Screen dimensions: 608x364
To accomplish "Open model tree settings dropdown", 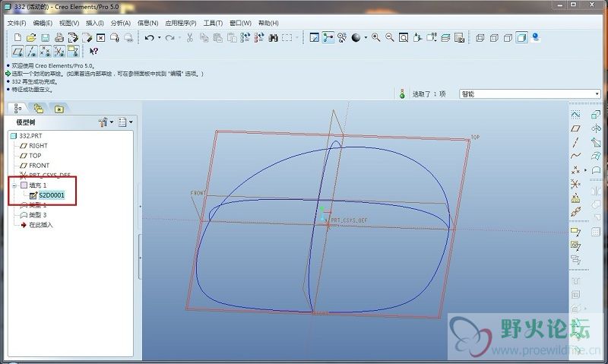I will coord(106,122).
